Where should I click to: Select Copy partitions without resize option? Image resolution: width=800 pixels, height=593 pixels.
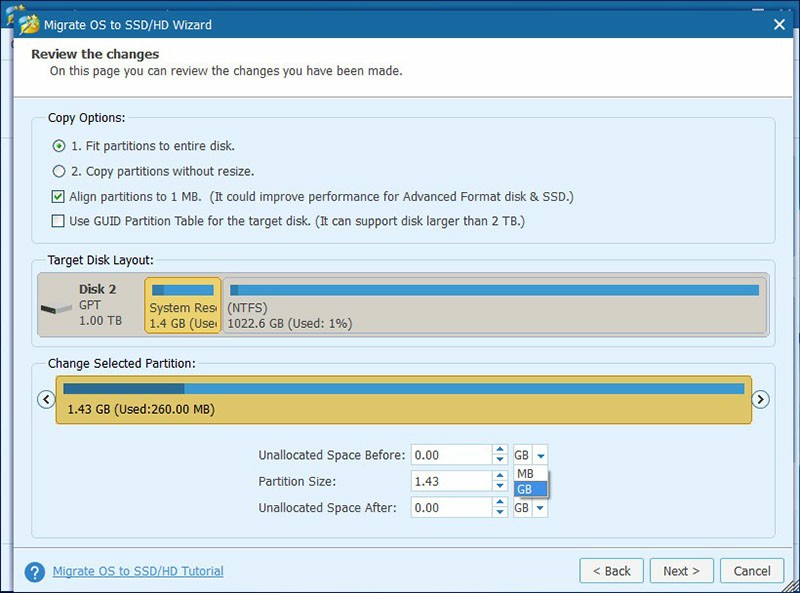(59, 171)
